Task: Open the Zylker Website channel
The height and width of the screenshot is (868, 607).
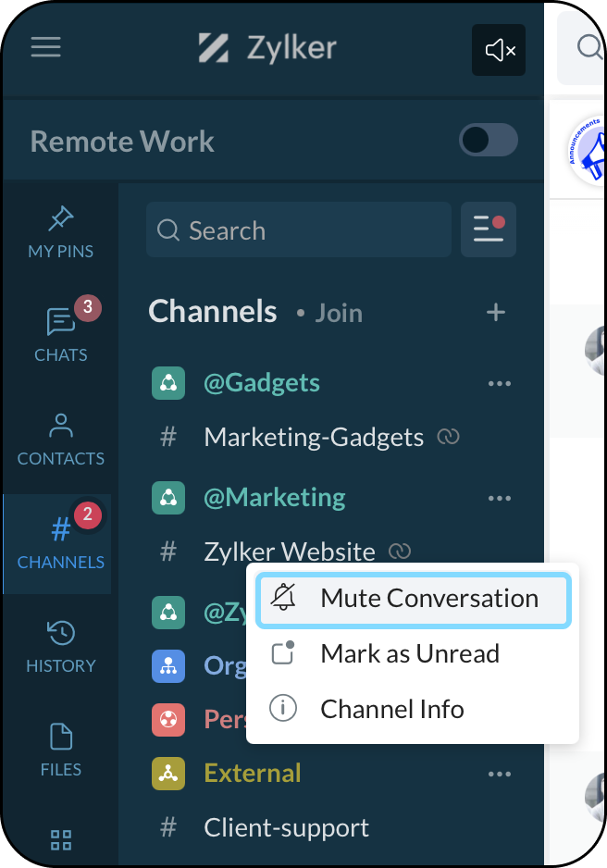Action: [290, 552]
